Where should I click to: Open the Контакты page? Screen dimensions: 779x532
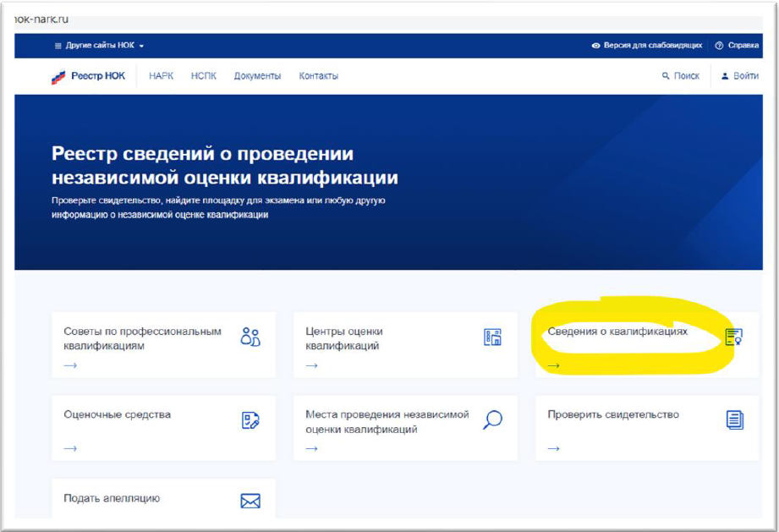tap(318, 76)
